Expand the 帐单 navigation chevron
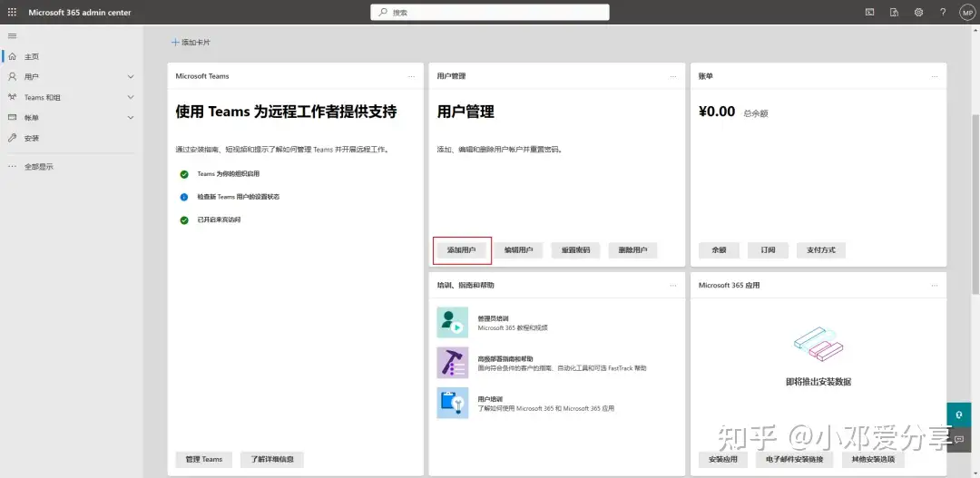The width and height of the screenshot is (980, 478). click(131, 118)
